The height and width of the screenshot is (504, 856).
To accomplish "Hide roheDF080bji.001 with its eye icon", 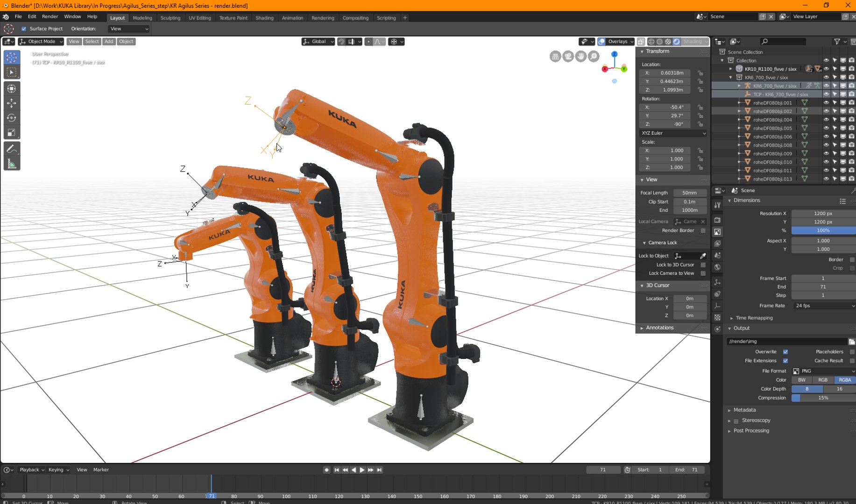I will pos(826,103).
